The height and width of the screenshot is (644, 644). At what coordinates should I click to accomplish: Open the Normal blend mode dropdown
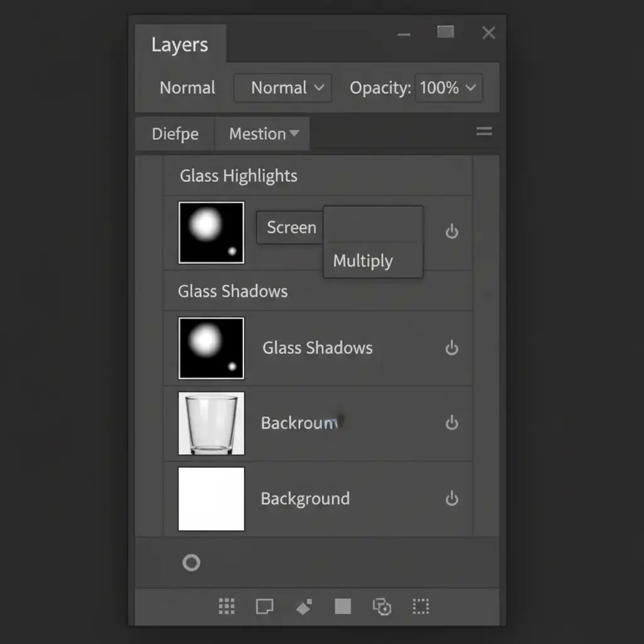282,88
